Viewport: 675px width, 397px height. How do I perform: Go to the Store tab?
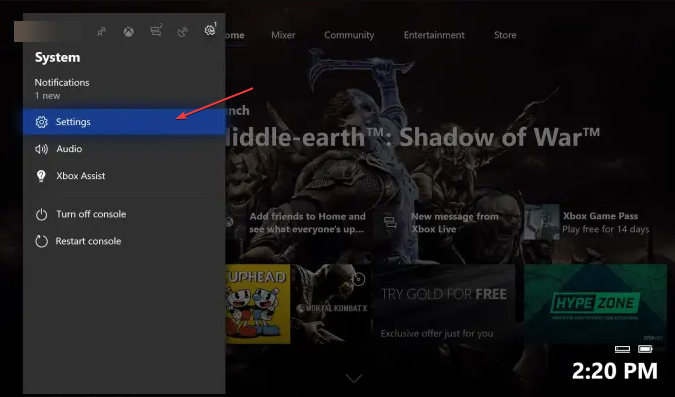point(505,35)
